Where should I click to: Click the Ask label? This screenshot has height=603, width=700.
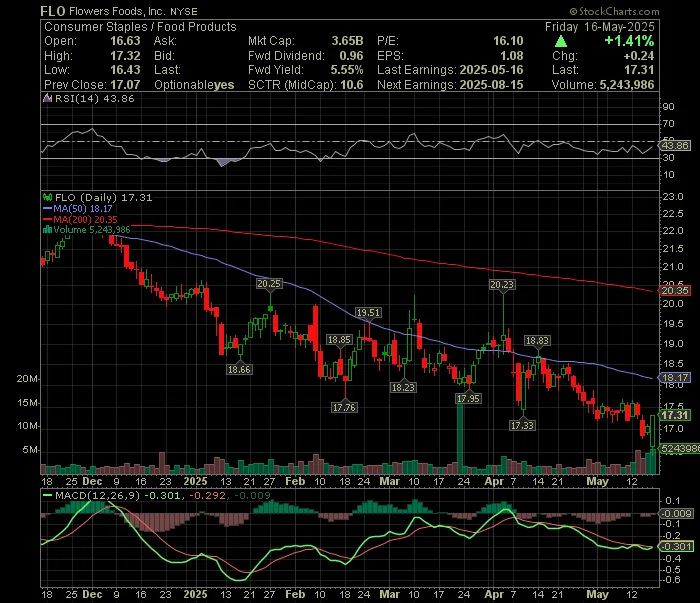pos(165,41)
